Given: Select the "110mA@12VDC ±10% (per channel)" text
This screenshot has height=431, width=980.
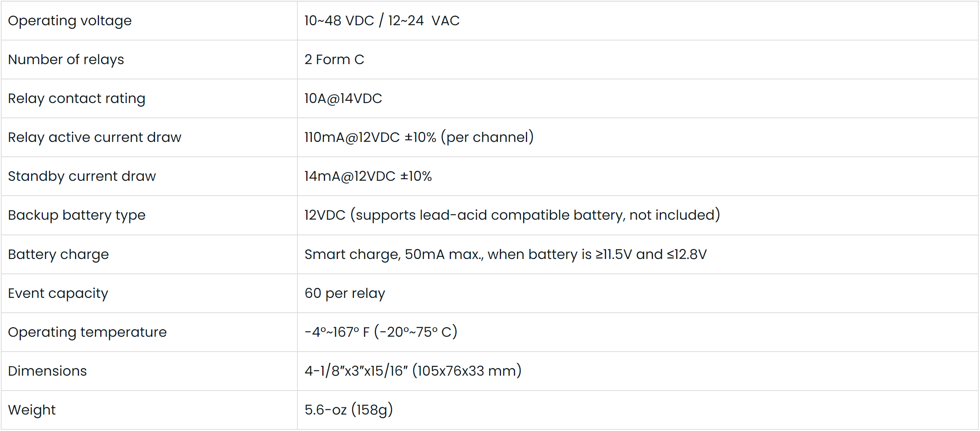Looking at the screenshot, I should pos(419,138).
